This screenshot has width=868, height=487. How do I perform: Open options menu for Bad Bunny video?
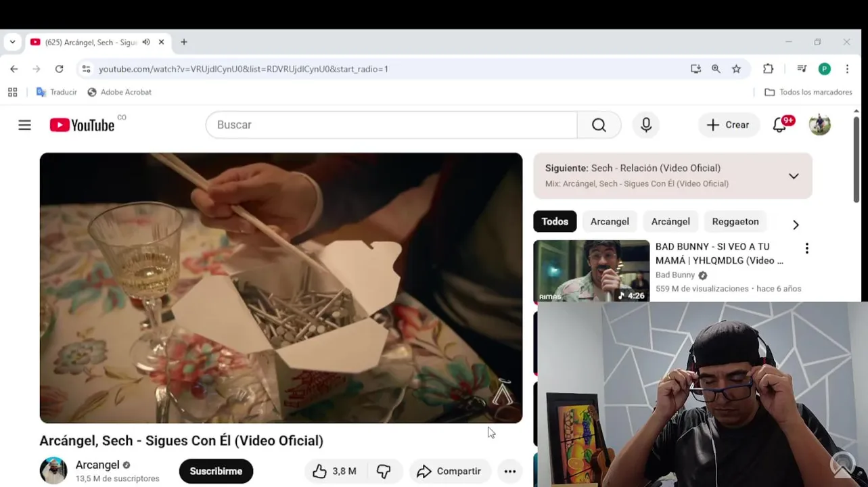coord(806,248)
